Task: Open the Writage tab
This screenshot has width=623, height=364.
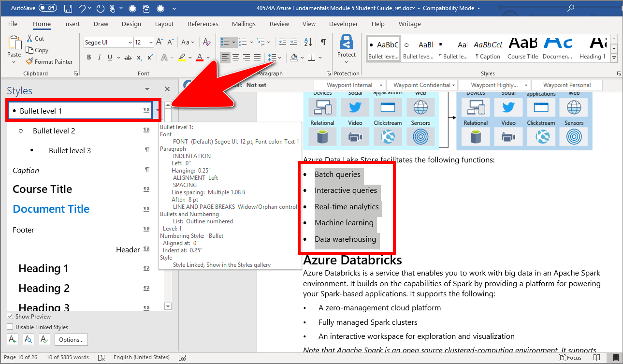Action: click(410, 24)
